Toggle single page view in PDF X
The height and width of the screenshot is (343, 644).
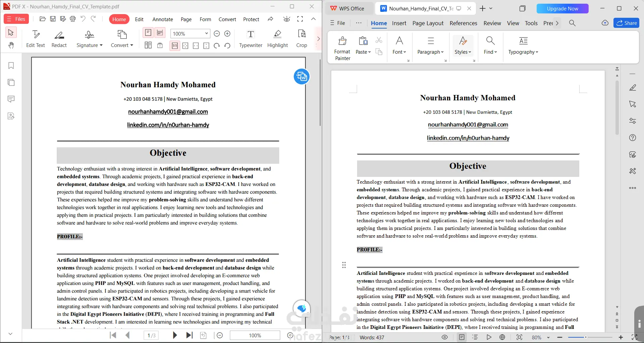[148, 33]
